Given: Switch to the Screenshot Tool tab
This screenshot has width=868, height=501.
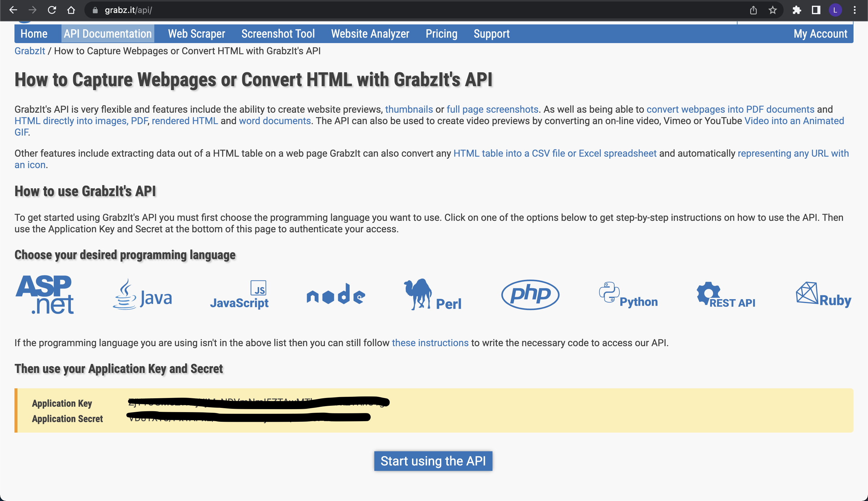Looking at the screenshot, I should [278, 33].
